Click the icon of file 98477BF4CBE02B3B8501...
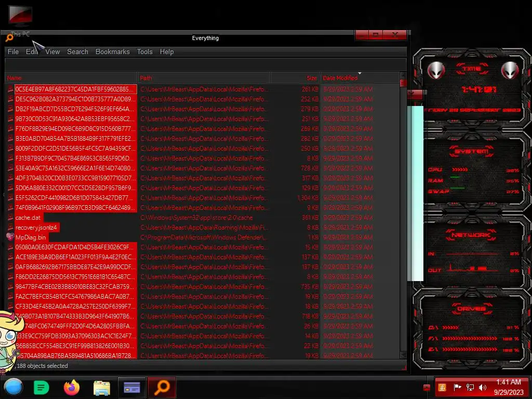This screenshot has width=532, height=399. point(10,287)
